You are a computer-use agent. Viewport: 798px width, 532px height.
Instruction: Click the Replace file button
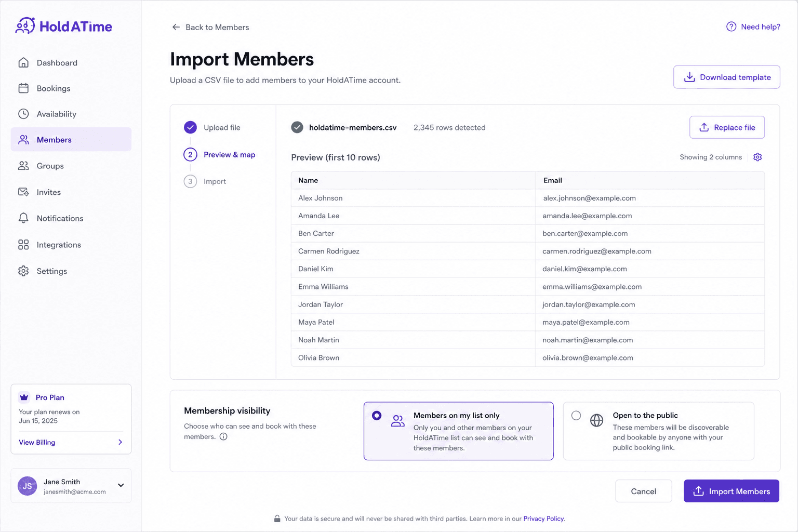727,127
